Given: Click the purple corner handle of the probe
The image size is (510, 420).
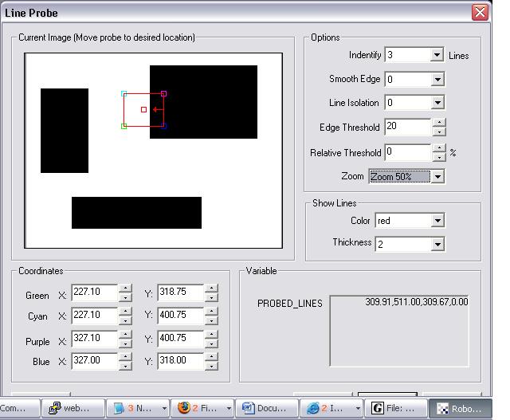Looking at the screenshot, I should coord(164,94).
